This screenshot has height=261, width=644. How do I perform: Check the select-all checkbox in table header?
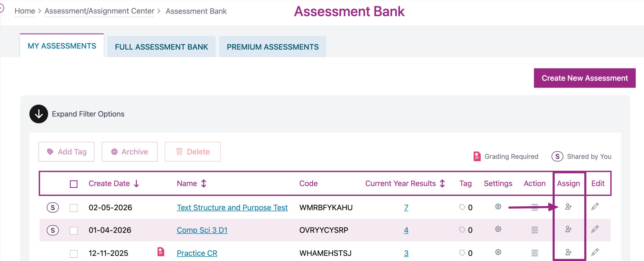point(74,184)
